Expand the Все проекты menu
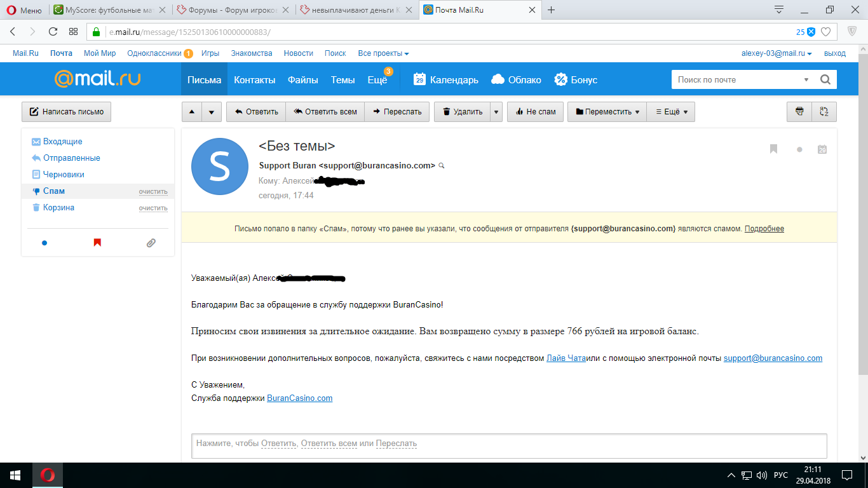The image size is (868, 488). pyautogui.click(x=383, y=53)
